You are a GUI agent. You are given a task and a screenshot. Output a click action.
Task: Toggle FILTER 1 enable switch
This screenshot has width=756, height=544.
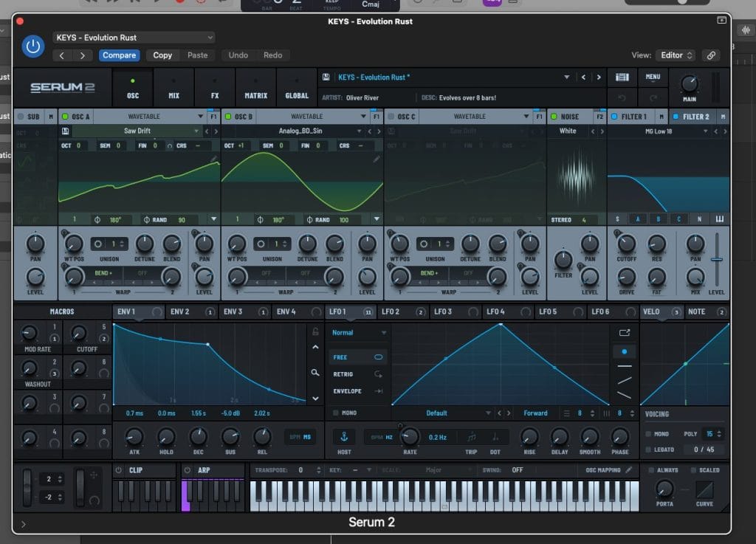[614, 117]
